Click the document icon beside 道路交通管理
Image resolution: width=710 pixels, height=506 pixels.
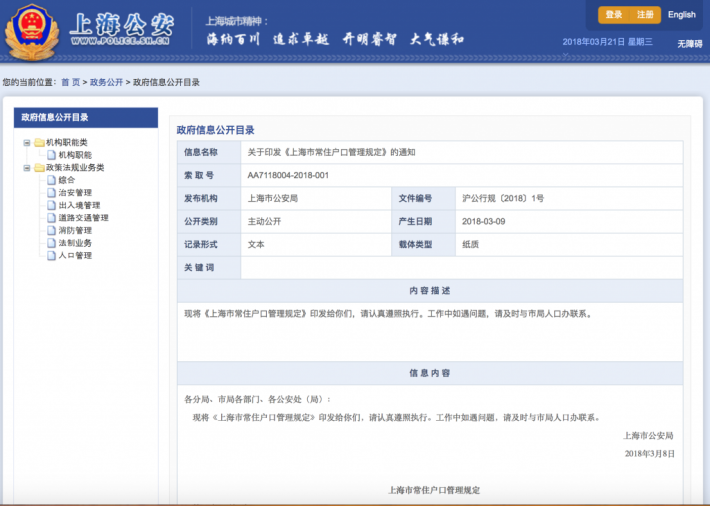(51, 218)
